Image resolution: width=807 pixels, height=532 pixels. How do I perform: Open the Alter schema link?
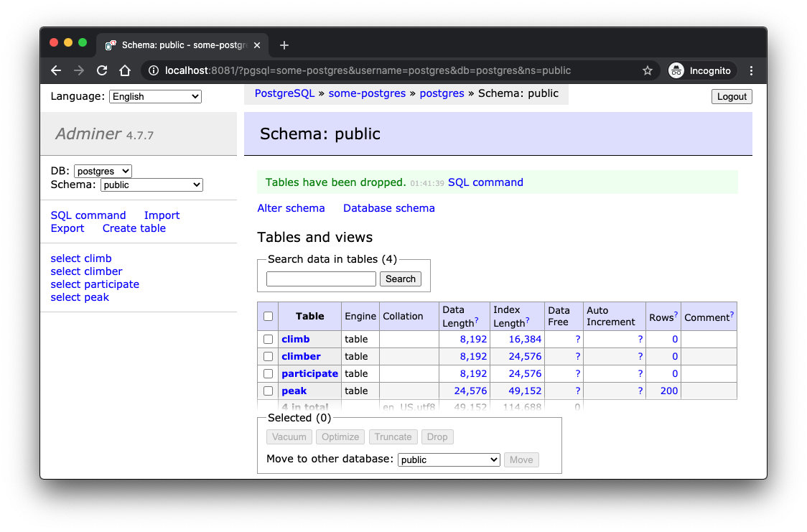(x=291, y=208)
